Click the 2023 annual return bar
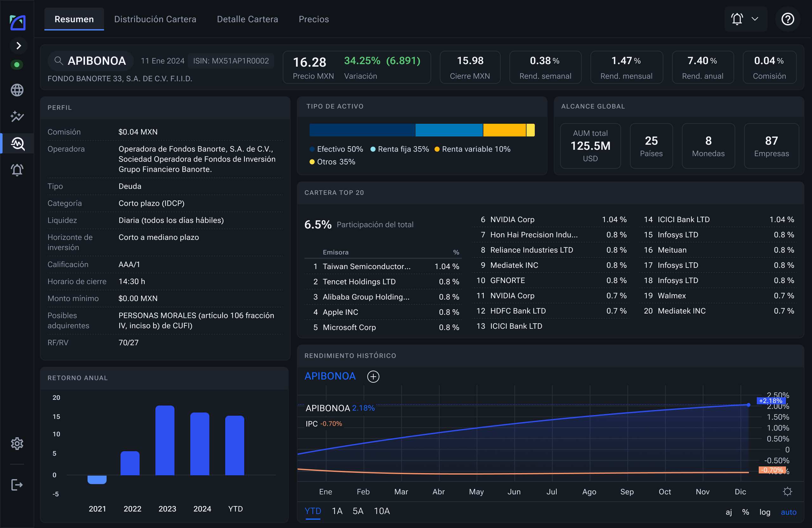Screen dimensions: 812x528 tap(165, 440)
